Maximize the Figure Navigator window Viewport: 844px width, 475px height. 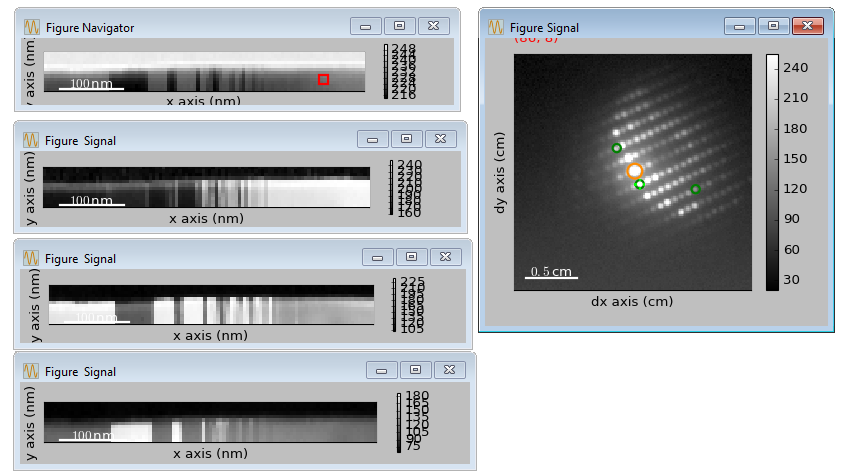tap(399, 26)
